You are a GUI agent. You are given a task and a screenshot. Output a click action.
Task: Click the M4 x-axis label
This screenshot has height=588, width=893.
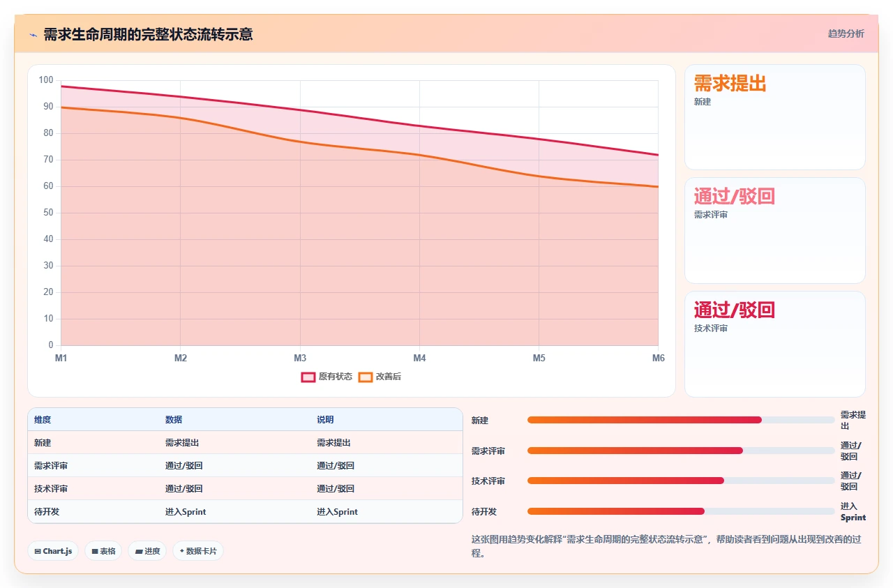click(x=419, y=359)
